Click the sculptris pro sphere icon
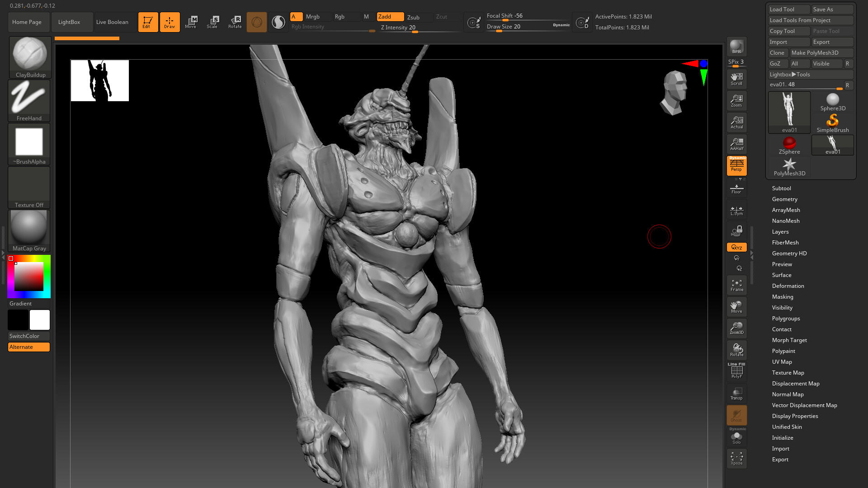 point(278,22)
